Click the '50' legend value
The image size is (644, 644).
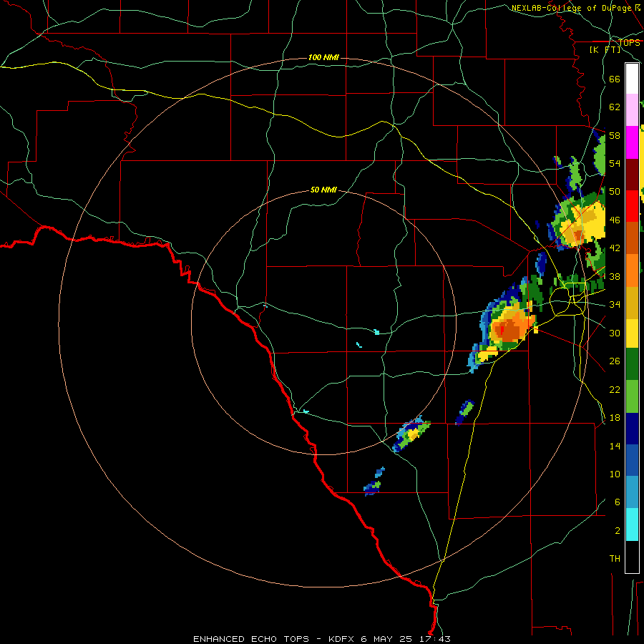615,192
